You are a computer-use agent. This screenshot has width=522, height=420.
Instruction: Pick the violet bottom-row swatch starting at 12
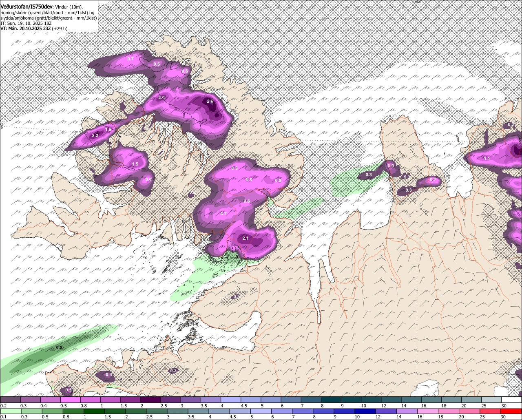pyautogui.click(x=386, y=411)
